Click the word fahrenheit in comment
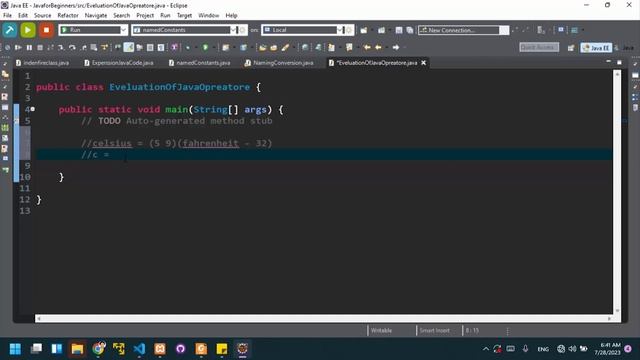The image size is (640, 360). click(x=211, y=143)
